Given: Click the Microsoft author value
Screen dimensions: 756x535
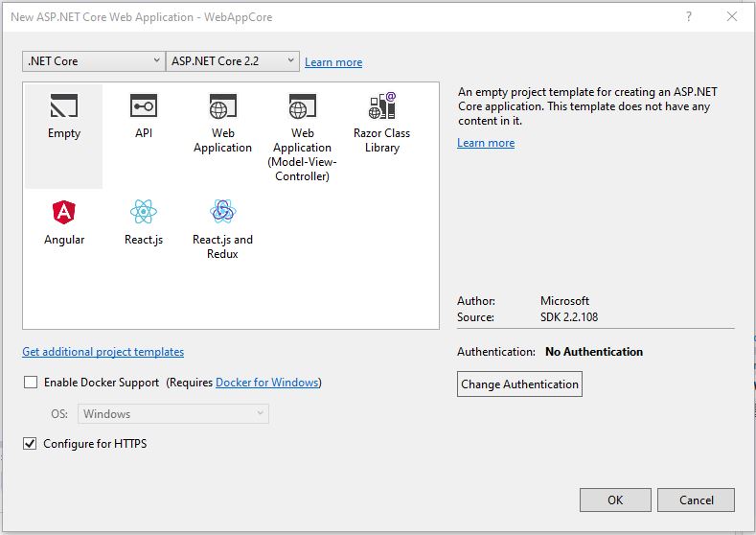Looking at the screenshot, I should (564, 300).
